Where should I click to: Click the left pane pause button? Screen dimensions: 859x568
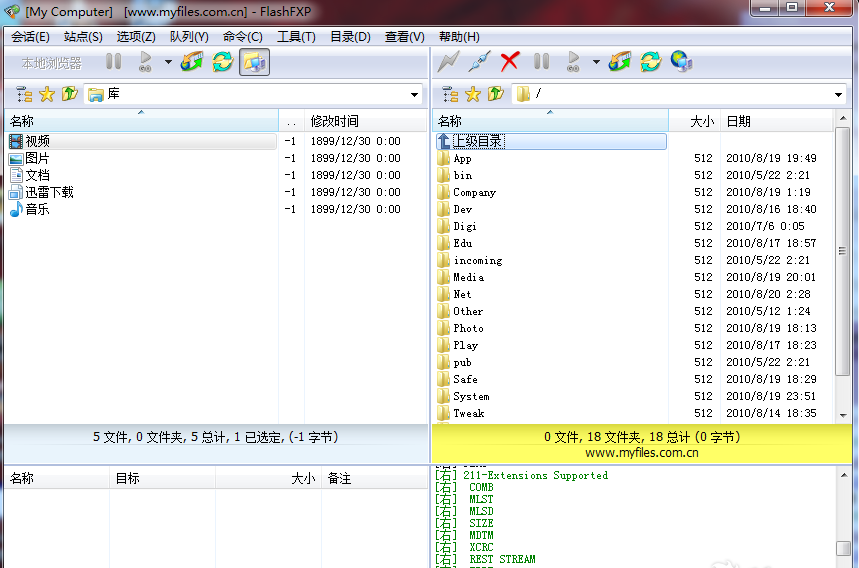pos(113,61)
